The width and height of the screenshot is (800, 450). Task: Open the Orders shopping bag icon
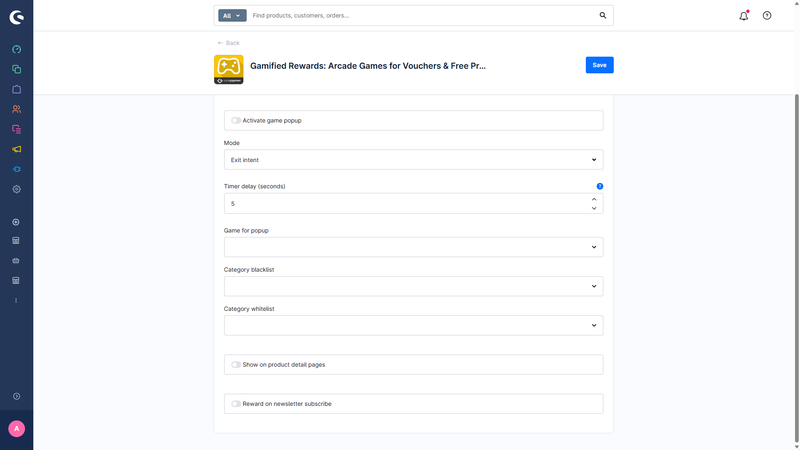(16, 89)
